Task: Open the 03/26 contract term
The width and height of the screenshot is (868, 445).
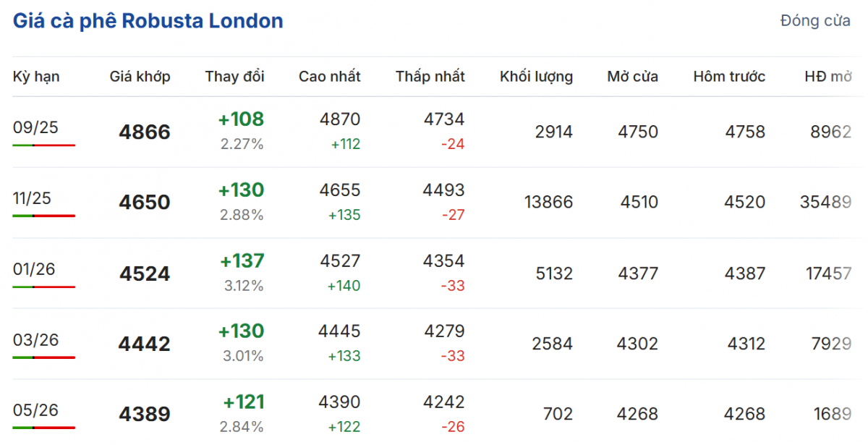Action: [x=35, y=339]
